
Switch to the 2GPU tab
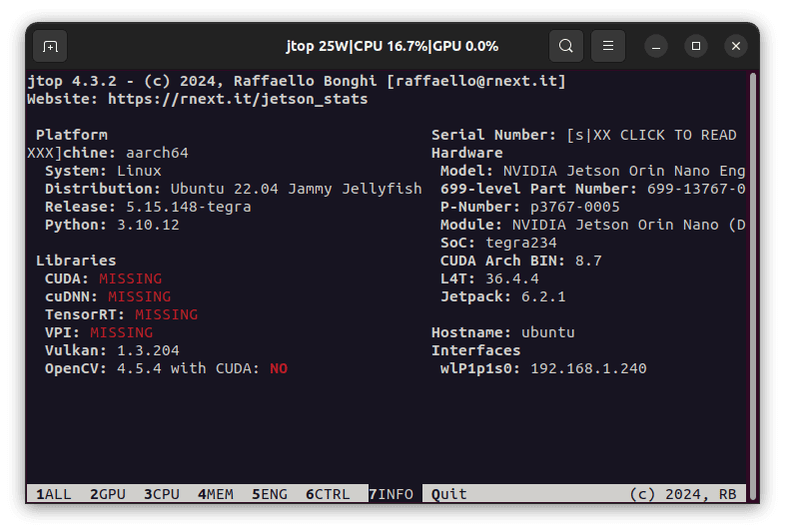pos(108,494)
